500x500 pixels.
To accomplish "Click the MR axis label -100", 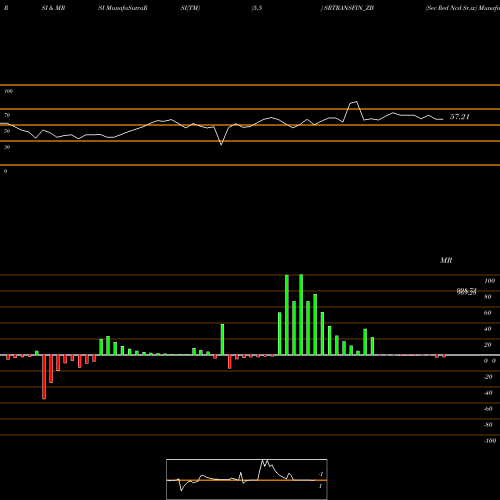I will tap(490, 441).
